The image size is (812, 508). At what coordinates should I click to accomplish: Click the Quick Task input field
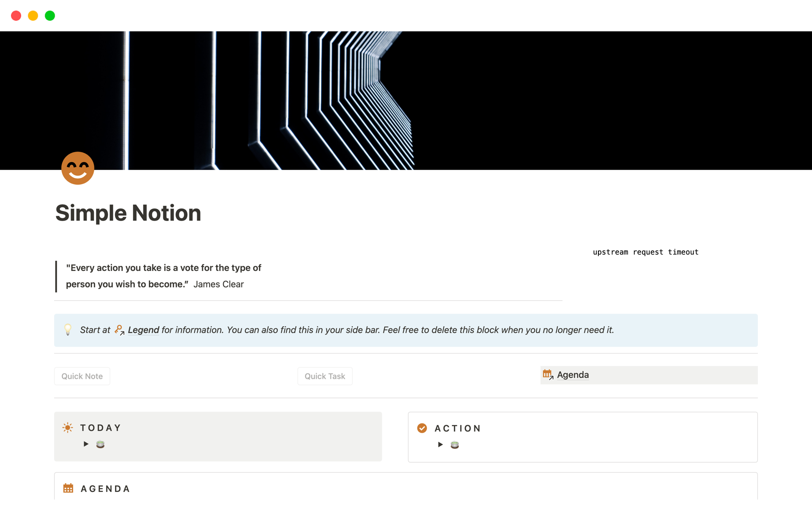click(325, 375)
